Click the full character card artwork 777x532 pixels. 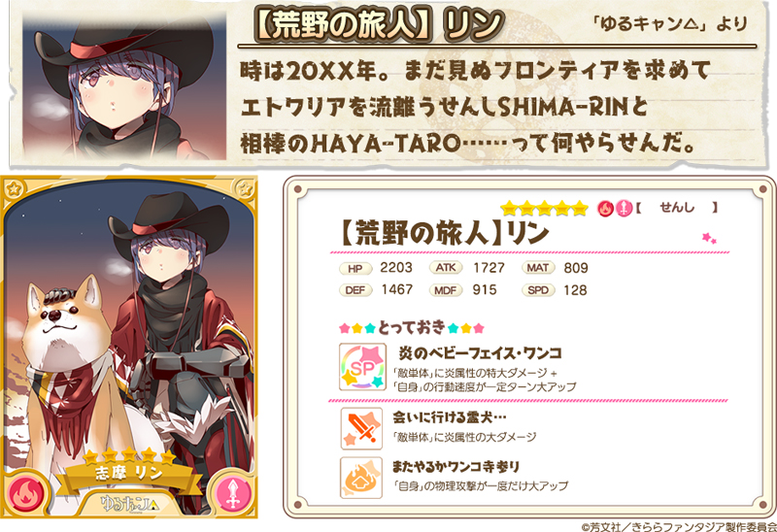click(129, 347)
